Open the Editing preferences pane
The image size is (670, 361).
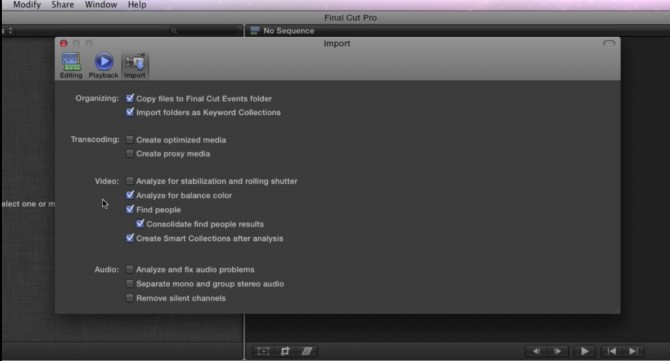click(71, 65)
